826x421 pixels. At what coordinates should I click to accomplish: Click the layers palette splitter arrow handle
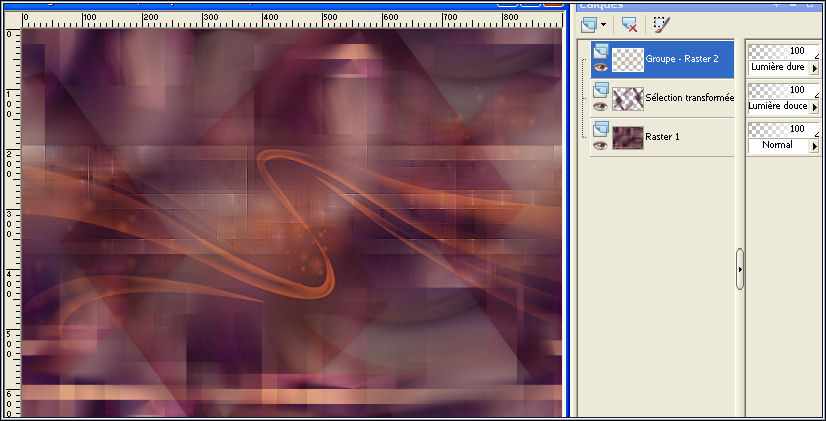coord(740,269)
